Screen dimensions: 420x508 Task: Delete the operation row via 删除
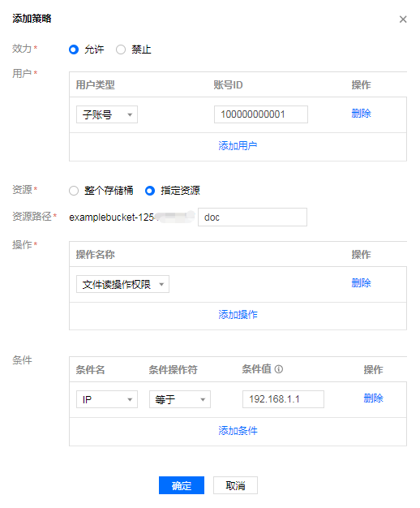pos(361,283)
